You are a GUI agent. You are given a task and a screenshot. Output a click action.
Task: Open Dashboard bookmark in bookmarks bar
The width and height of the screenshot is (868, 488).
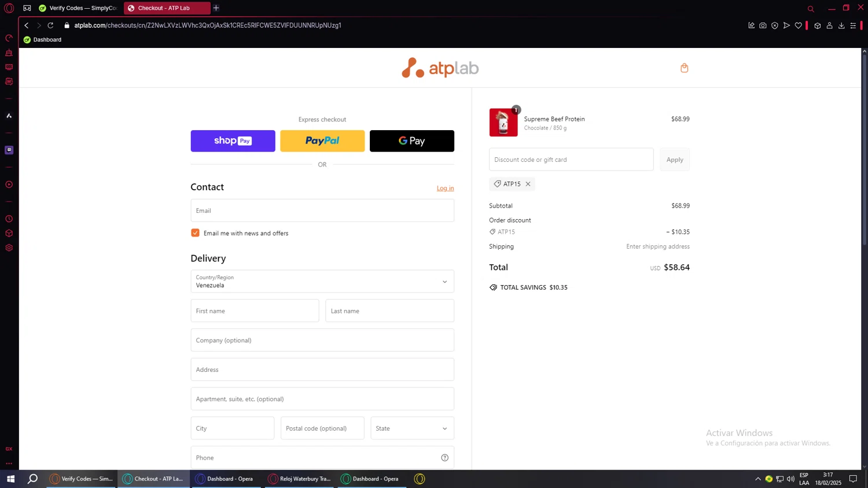click(42, 40)
